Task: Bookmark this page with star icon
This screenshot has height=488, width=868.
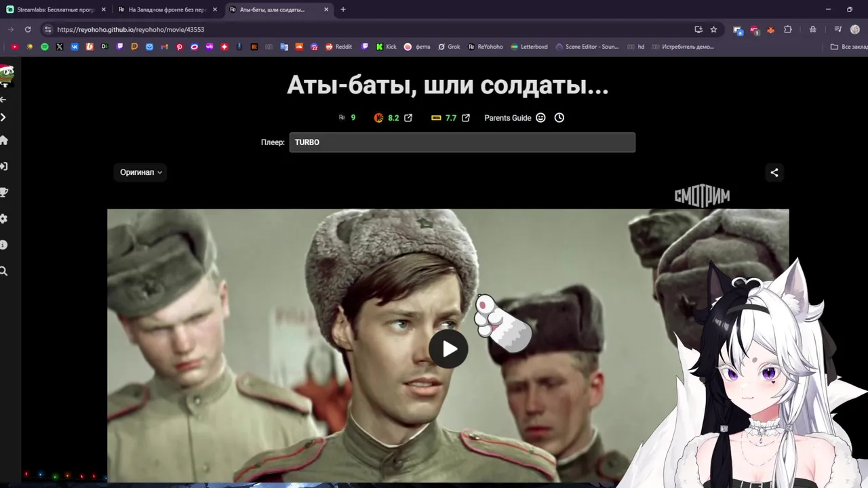Action: (x=713, y=29)
